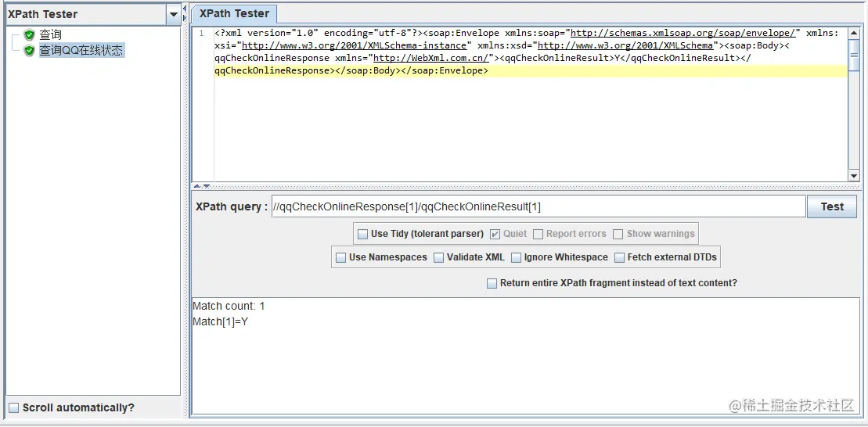Check Return entire XPath fragment option

492,283
